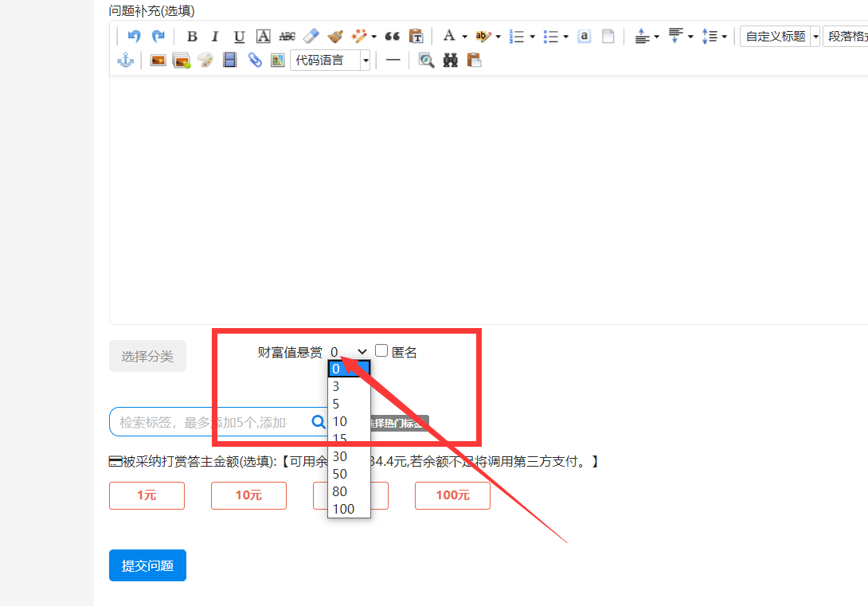Choose 100 in the 财富值悬赏 list
Viewport: 868px width, 606px height.
(x=343, y=509)
